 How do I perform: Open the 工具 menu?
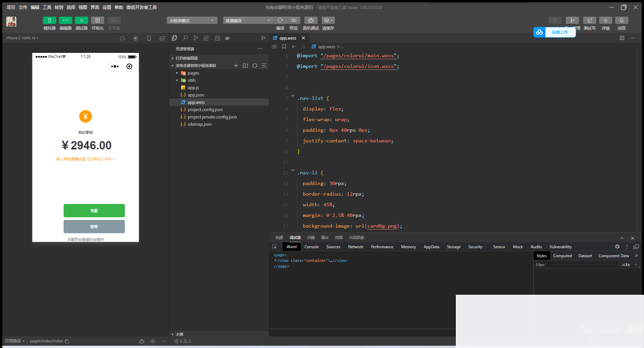47,7
